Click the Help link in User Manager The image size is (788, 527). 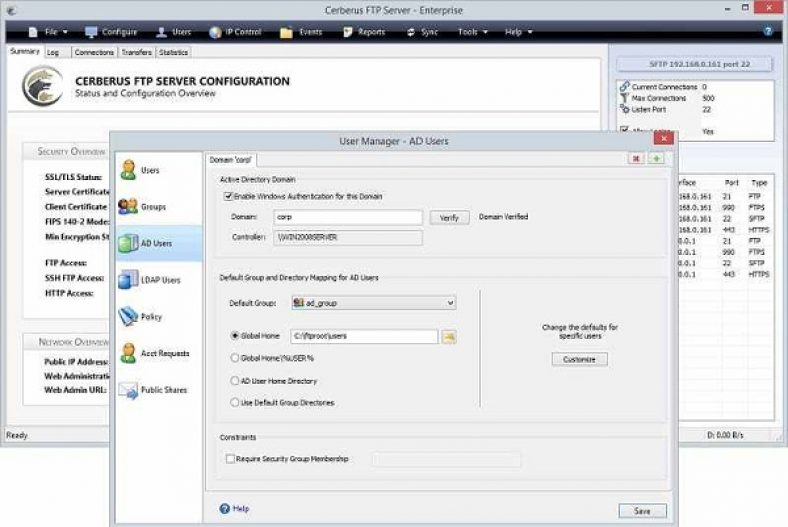[235, 508]
